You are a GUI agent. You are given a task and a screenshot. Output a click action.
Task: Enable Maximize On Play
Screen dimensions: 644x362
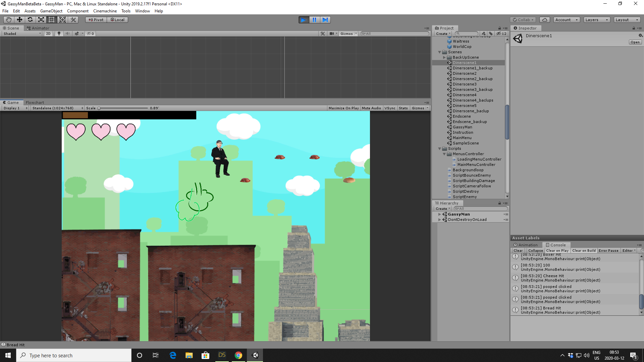point(343,108)
